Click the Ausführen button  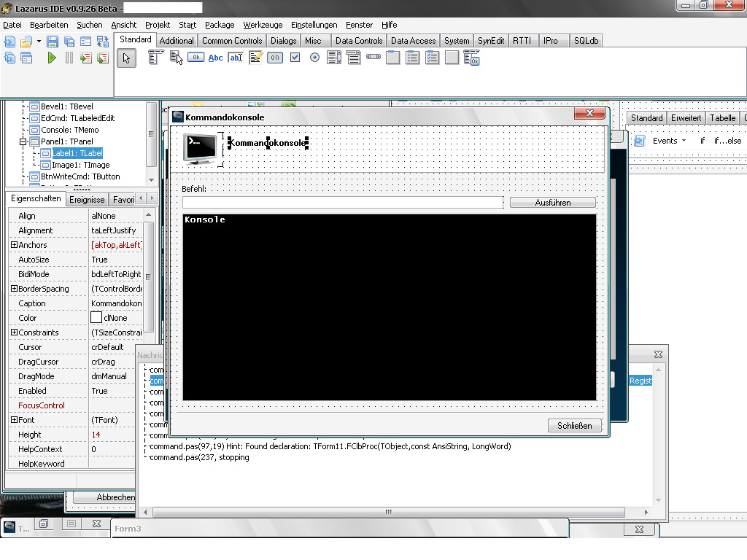coord(553,203)
